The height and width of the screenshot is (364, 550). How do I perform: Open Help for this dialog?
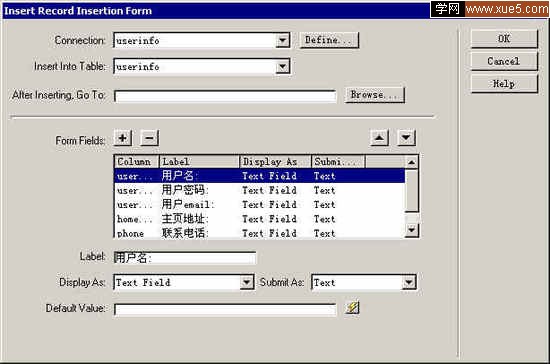point(504,84)
